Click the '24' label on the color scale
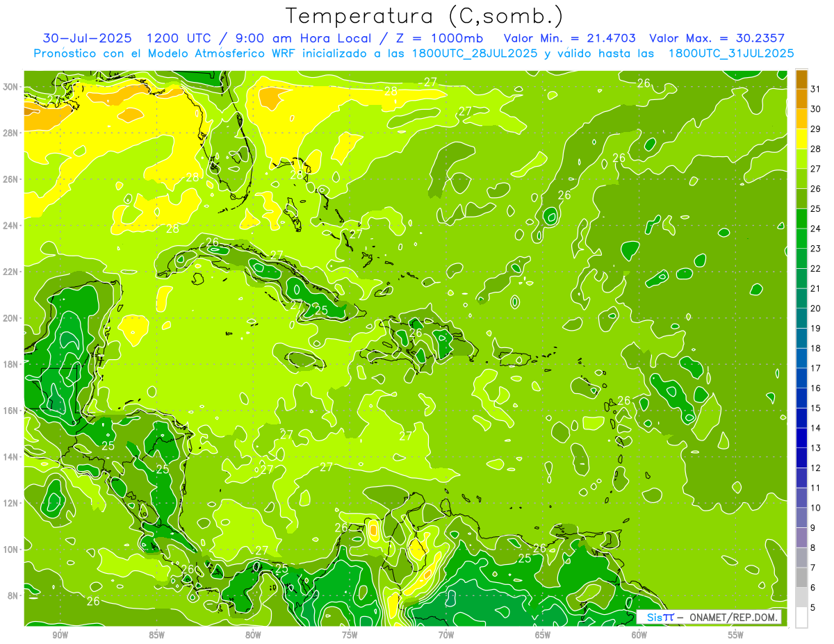834x644 pixels. click(816, 229)
